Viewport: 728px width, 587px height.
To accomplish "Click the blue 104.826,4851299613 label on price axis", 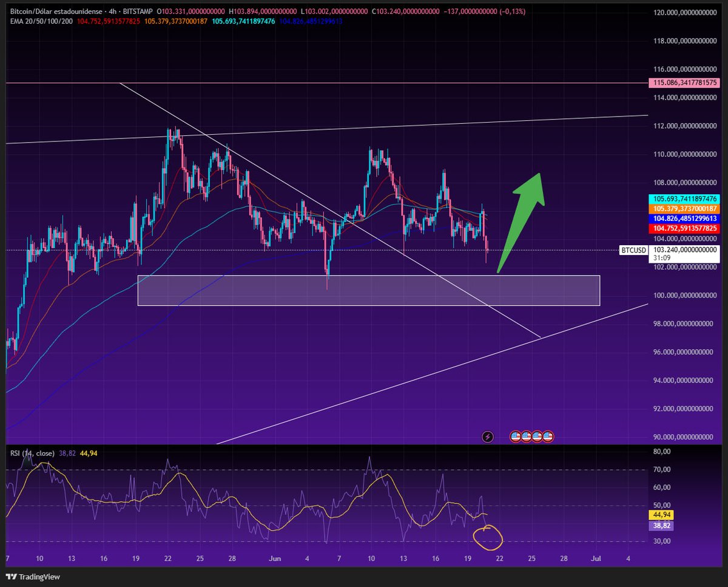I will pyautogui.click(x=684, y=219).
